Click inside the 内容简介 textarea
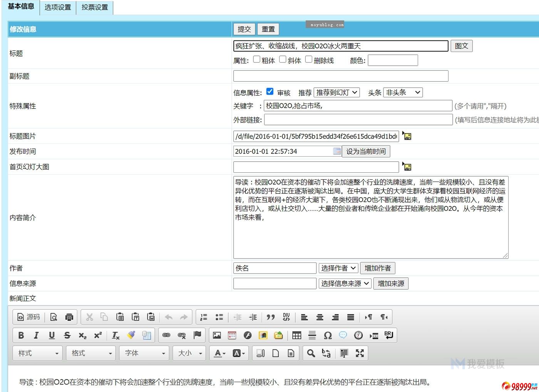The image size is (539, 392). 371,217
